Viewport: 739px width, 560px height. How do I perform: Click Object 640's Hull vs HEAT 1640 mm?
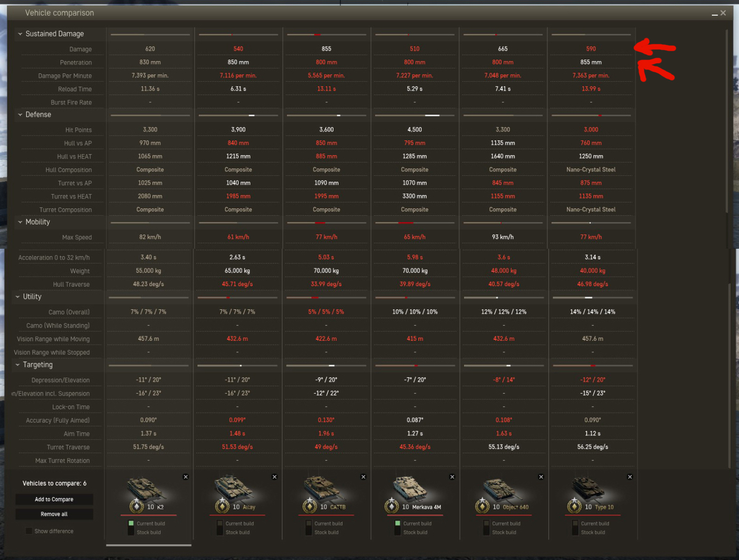503,157
